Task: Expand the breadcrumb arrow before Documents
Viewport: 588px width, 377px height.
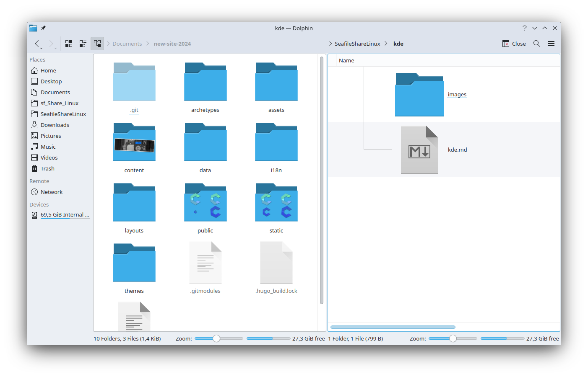Action: (108, 44)
